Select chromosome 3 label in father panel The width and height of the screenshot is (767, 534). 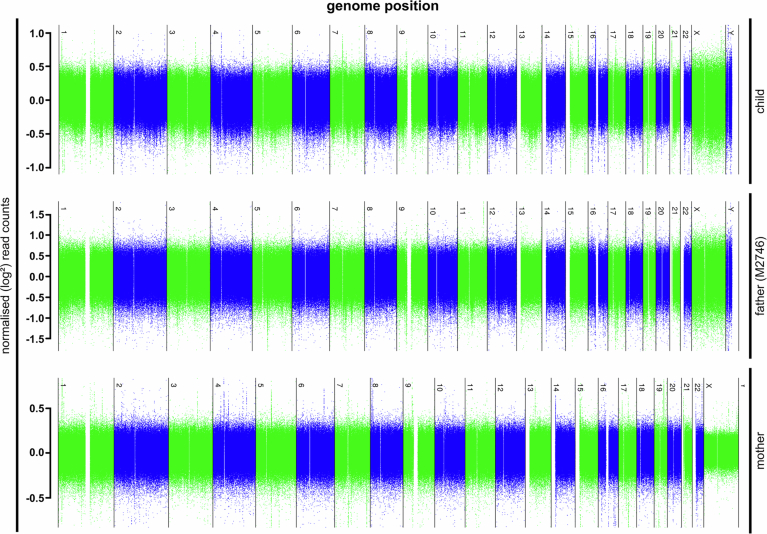click(172, 209)
